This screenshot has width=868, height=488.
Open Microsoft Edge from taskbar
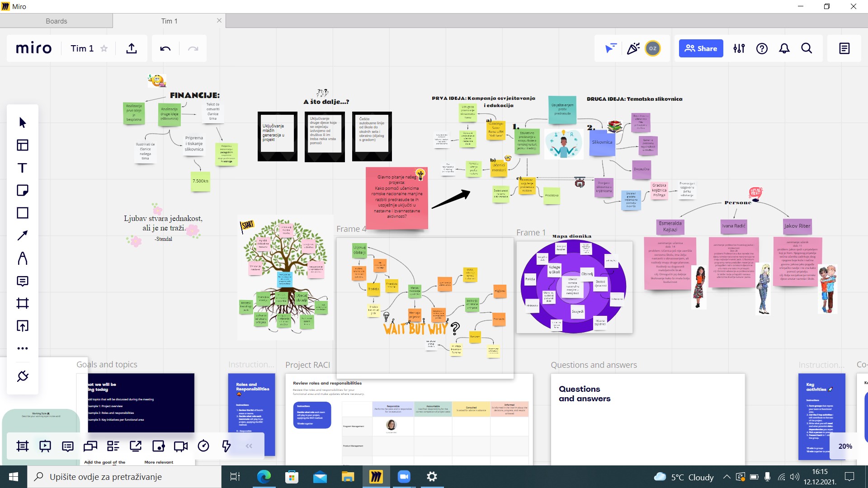(x=264, y=477)
